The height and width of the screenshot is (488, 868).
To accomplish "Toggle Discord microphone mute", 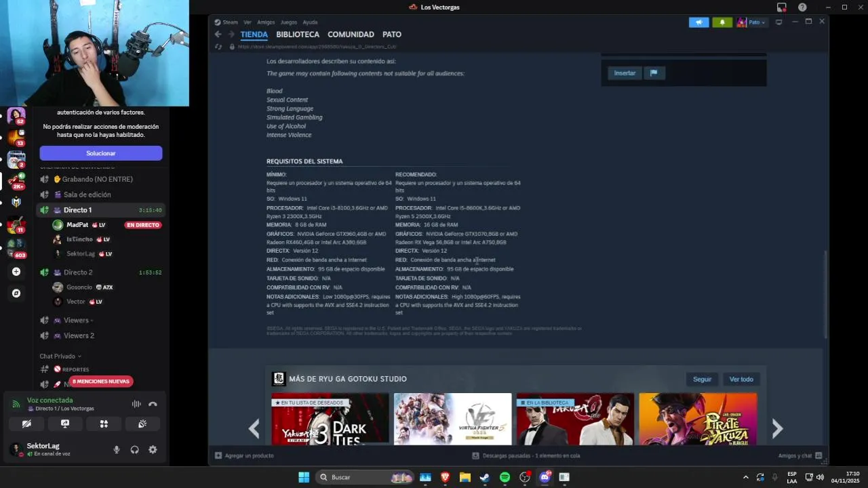I will 117,449.
